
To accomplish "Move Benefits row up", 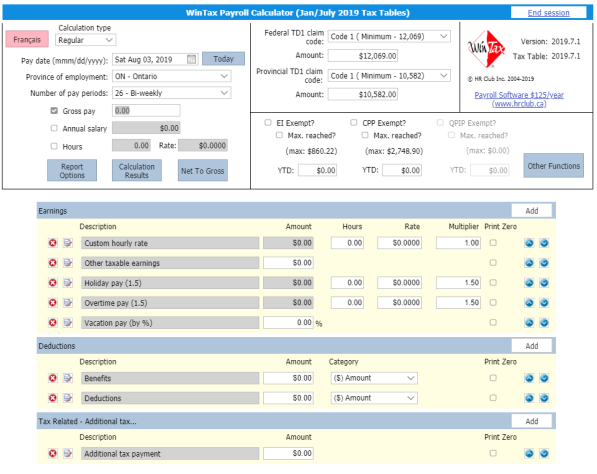I will point(529,378).
